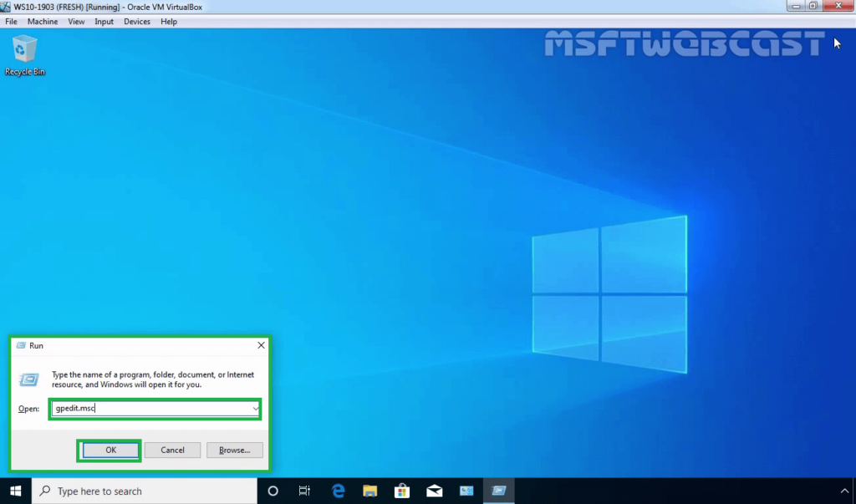
Task: Minimize the VirtualBox window
Action: pos(796,6)
